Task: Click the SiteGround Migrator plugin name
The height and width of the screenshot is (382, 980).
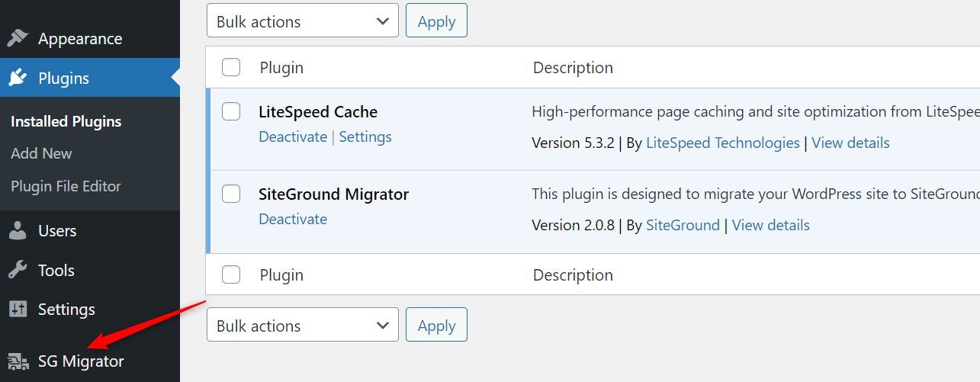Action: coord(334,194)
